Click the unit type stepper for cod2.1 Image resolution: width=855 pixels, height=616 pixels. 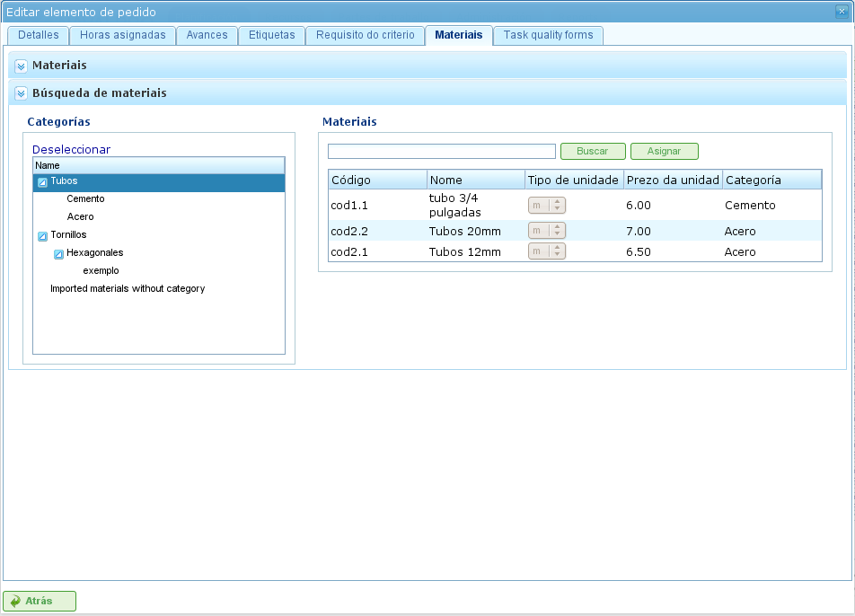557,252
